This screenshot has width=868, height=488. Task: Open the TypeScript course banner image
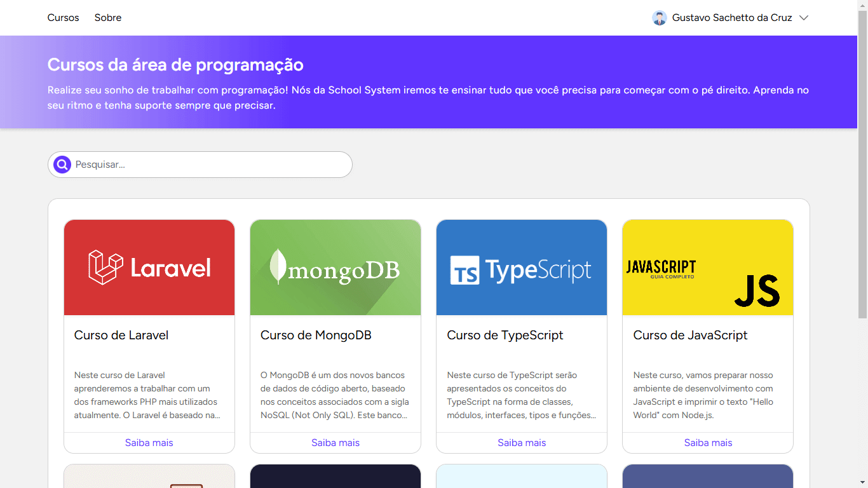pyautogui.click(x=522, y=268)
